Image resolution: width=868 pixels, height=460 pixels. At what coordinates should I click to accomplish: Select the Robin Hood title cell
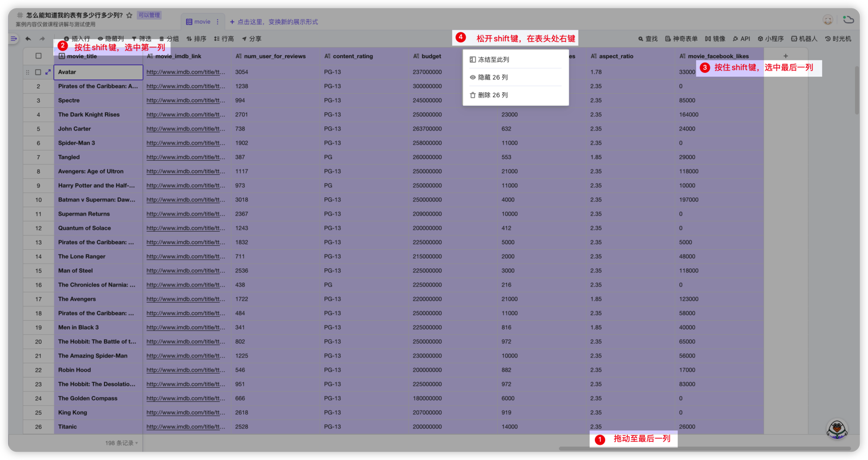(x=98, y=370)
